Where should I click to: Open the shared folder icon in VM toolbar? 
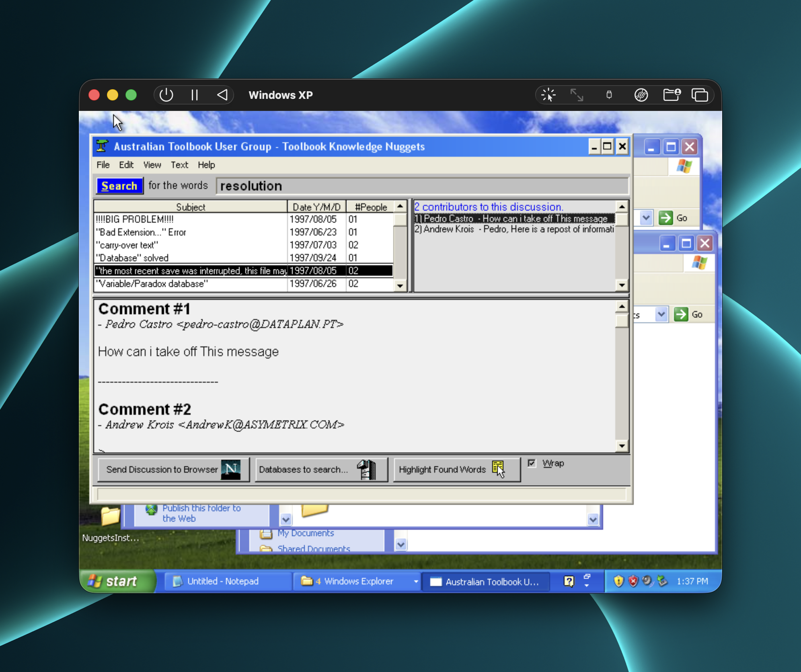click(672, 95)
